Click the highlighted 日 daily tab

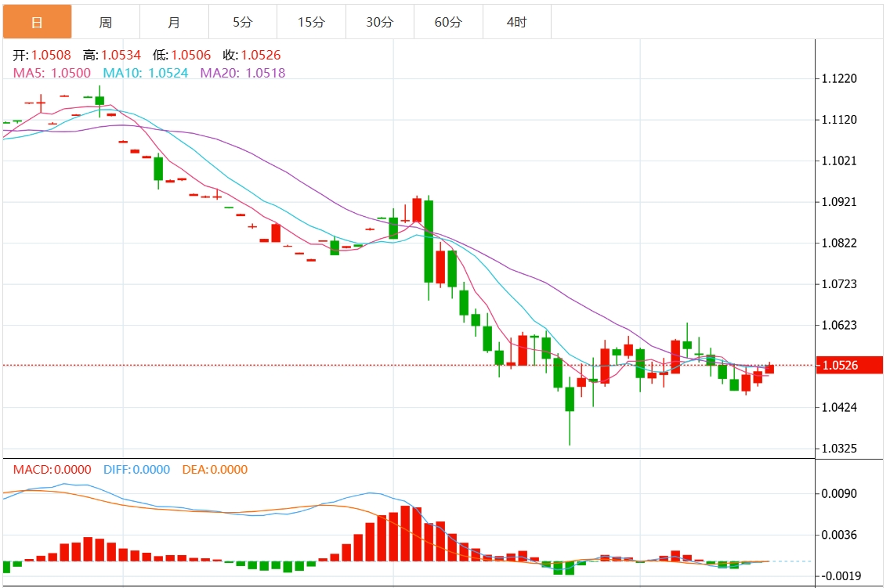tap(38, 22)
